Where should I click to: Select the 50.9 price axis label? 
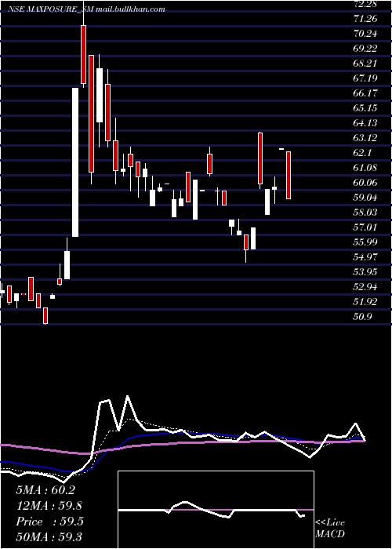(x=362, y=317)
